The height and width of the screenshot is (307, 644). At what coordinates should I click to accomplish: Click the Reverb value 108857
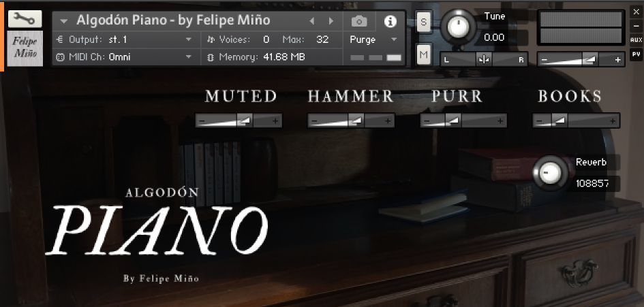592,184
